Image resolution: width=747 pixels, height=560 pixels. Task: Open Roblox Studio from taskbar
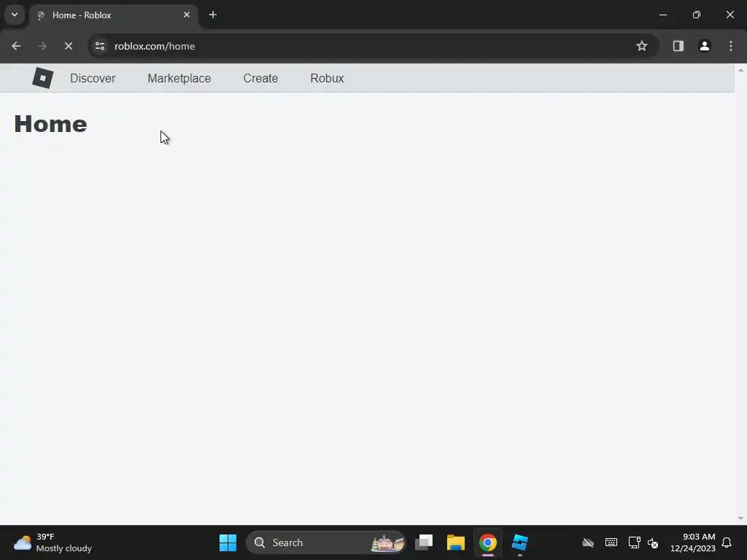[519, 542]
